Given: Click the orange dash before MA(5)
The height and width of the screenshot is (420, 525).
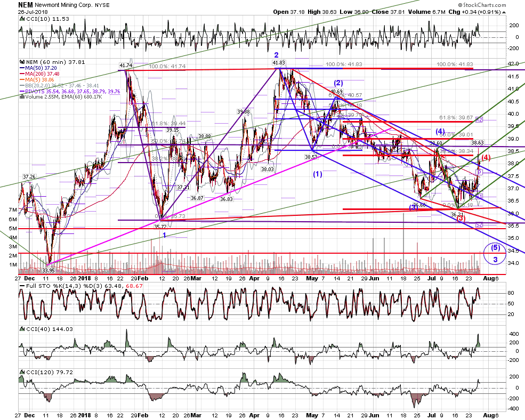Looking at the screenshot, I should (22, 79).
